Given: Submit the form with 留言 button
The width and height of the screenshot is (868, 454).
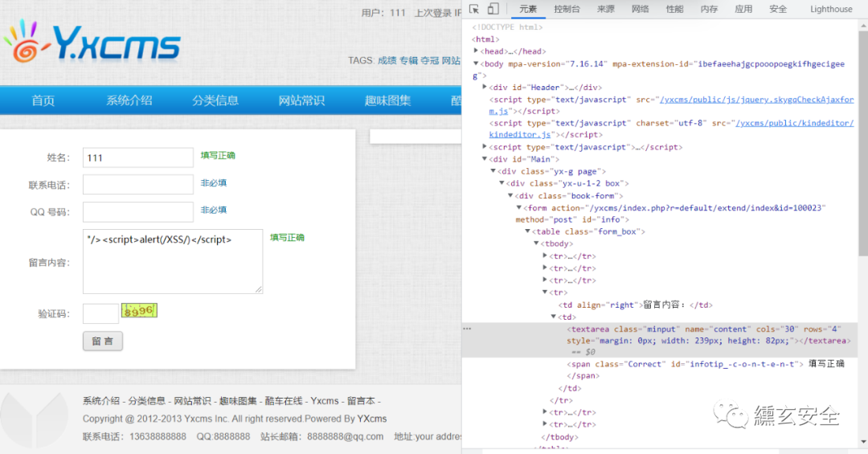Looking at the screenshot, I should [x=102, y=341].
